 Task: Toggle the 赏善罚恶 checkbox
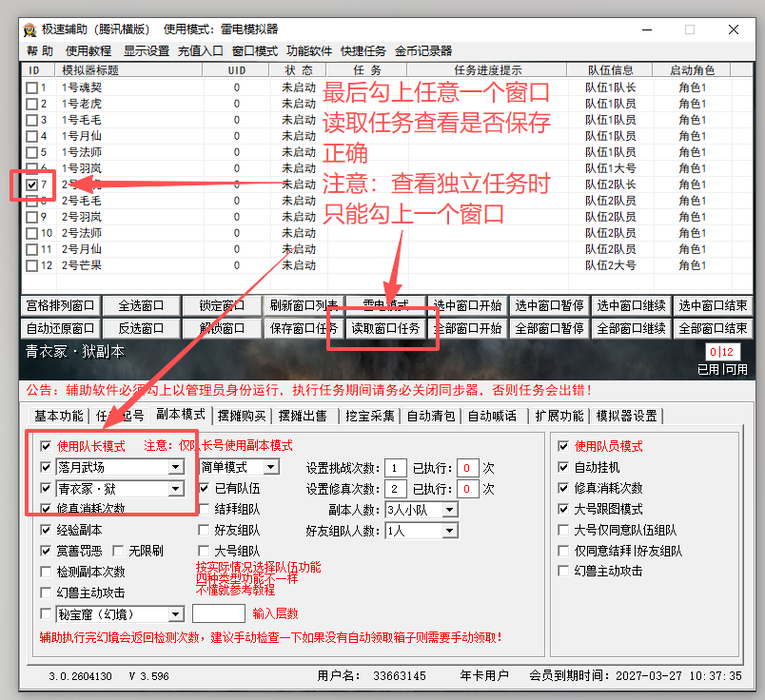click(x=46, y=551)
